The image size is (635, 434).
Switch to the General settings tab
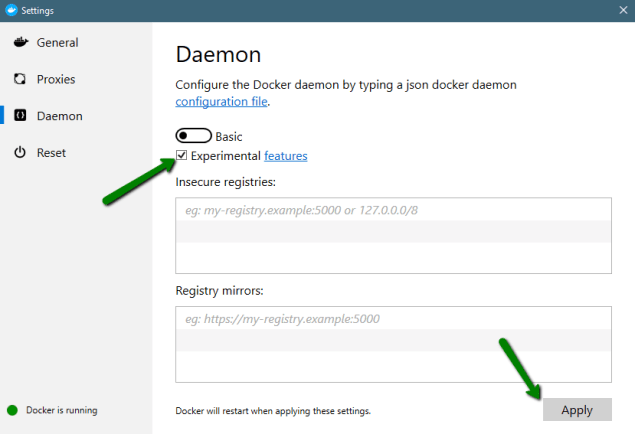tap(57, 43)
